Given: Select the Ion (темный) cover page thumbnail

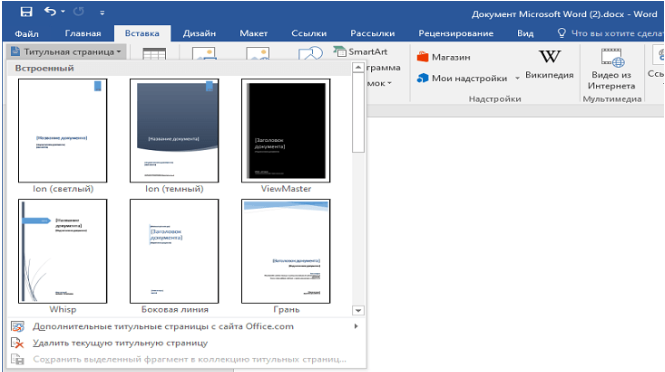Looking at the screenshot, I should pyautogui.click(x=174, y=130).
